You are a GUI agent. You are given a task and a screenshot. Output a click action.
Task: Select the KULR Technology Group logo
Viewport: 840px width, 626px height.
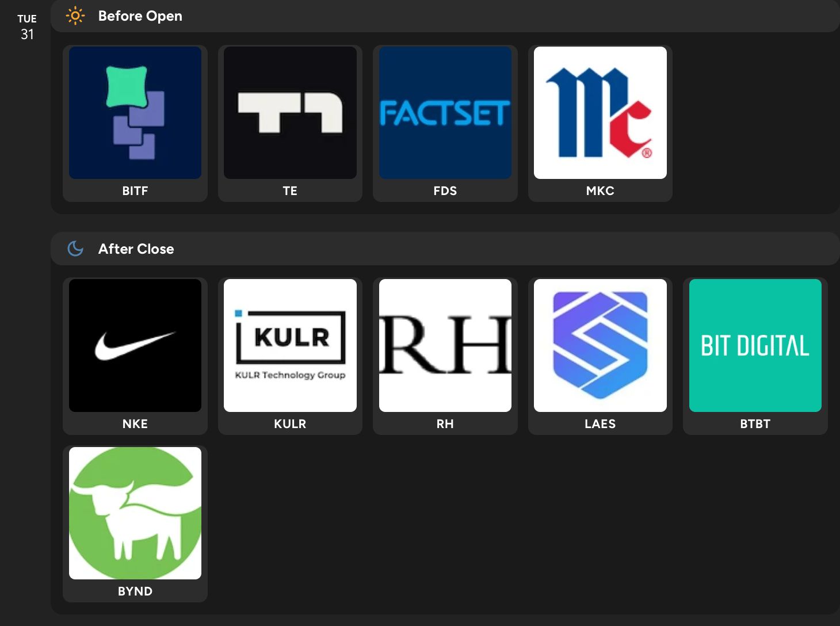[290, 345]
